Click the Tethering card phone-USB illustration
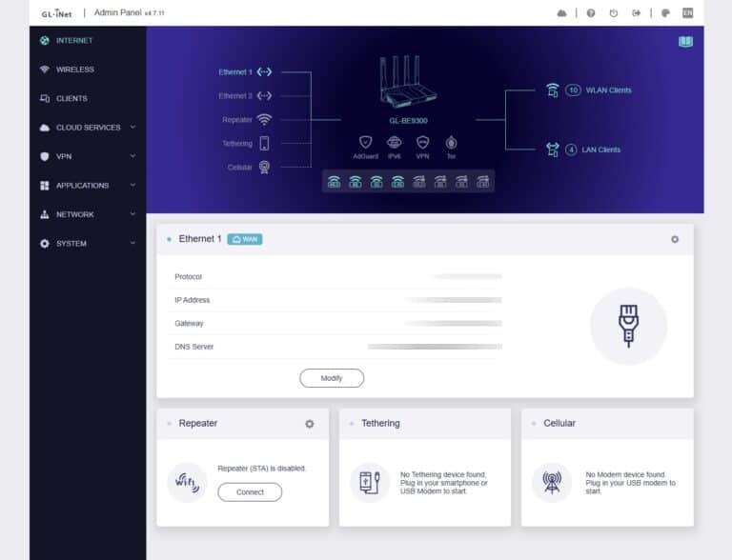This screenshot has width=732, height=560. coord(370,483)
